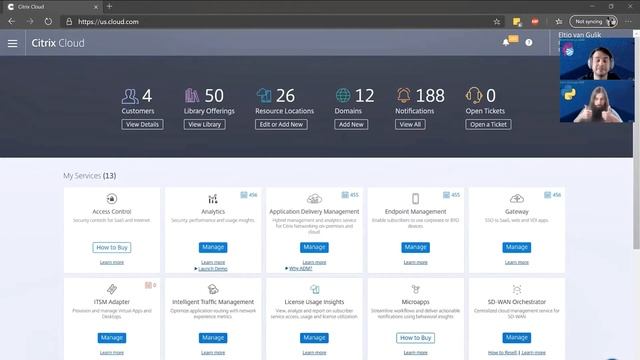Click the ITSM Adapter days-remaining badge
This screenshot has height=360, width=640.
[150, 285]
